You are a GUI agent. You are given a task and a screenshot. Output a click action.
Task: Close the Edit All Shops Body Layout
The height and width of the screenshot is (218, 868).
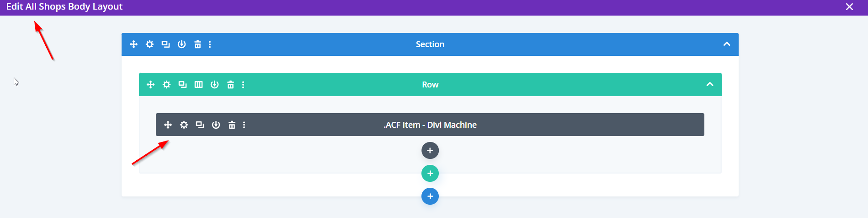coord(849,7)
